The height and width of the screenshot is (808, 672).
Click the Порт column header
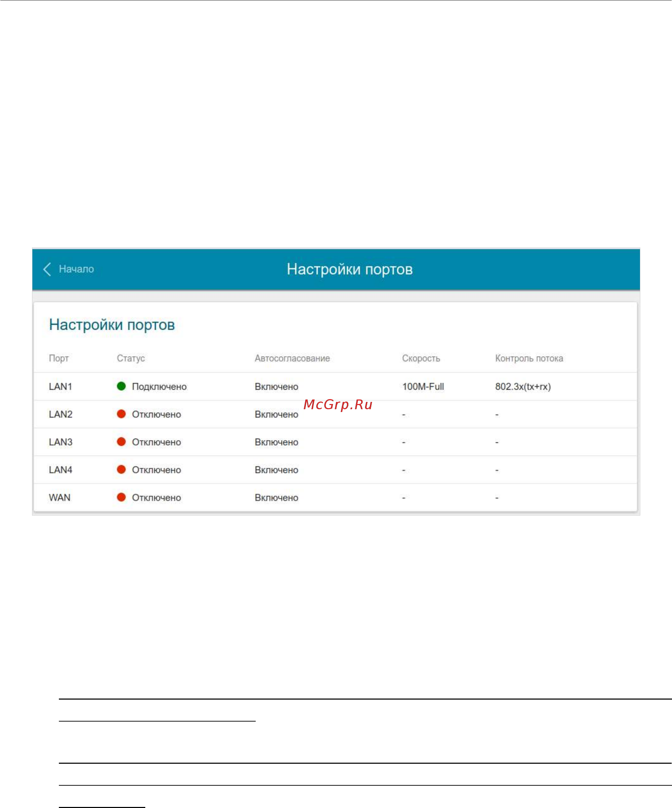tap(59, 358)
